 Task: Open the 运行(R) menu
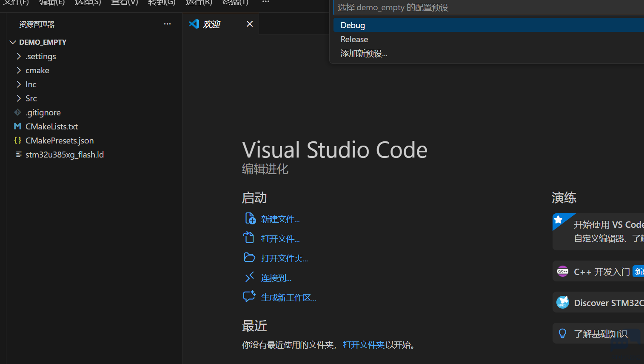tap(199, 2)
